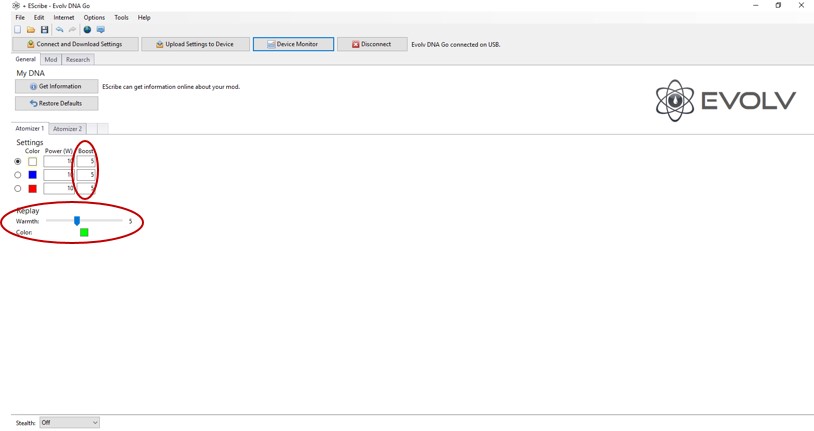Click the globe icon in toolbar

(87, 30)
